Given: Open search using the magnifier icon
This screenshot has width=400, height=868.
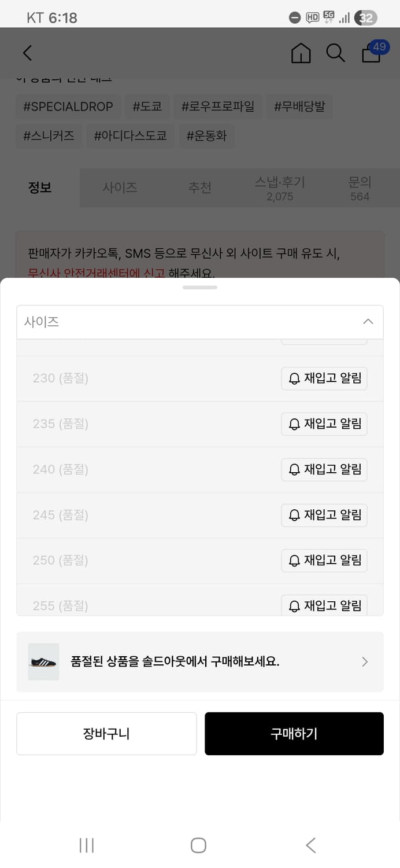Looking at the screenshot, I should (x=336, y=53).
